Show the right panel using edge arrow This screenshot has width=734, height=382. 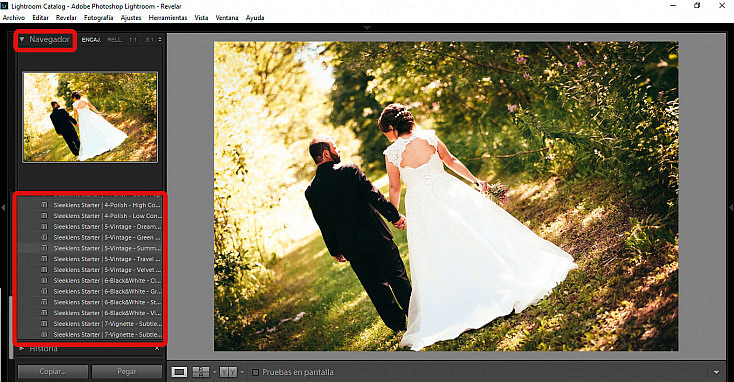tap(731, 207)
